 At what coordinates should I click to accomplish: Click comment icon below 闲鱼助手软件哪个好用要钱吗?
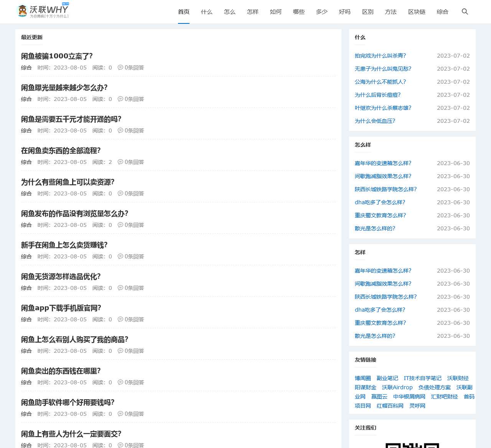(x=120, y=413)
